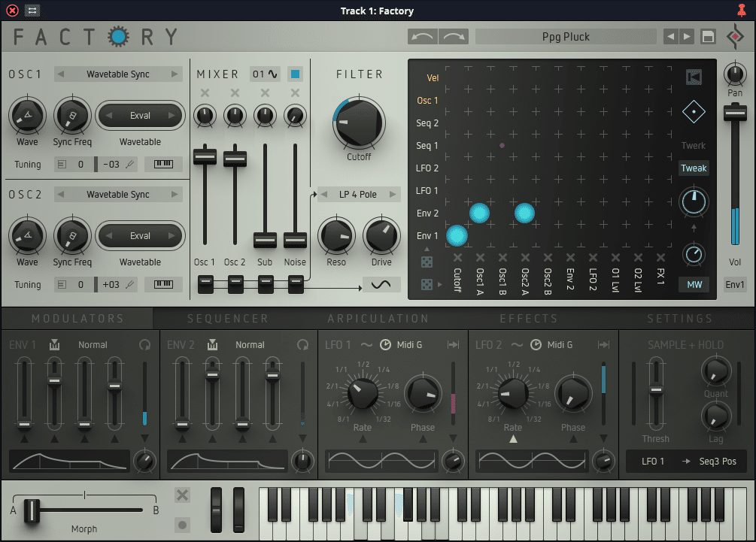
Task: Click the Tweak button
Action: click(x=694, y=168)
